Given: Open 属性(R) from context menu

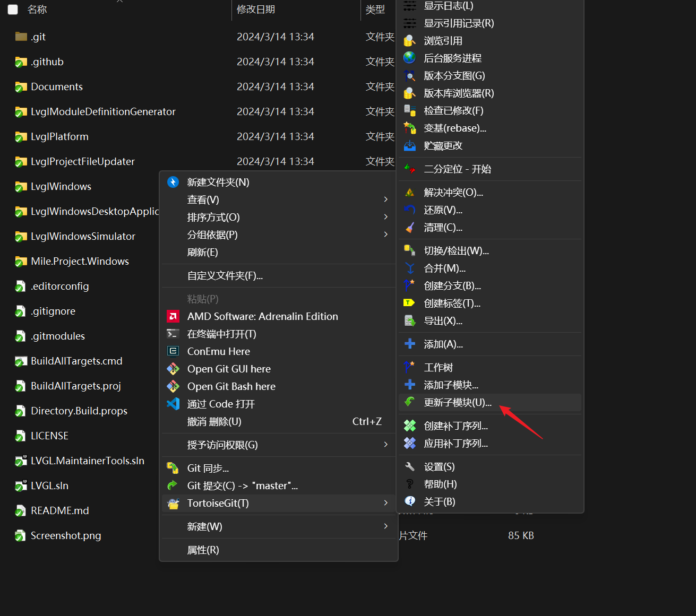Looking at the screenshot, I should [279, 550].
